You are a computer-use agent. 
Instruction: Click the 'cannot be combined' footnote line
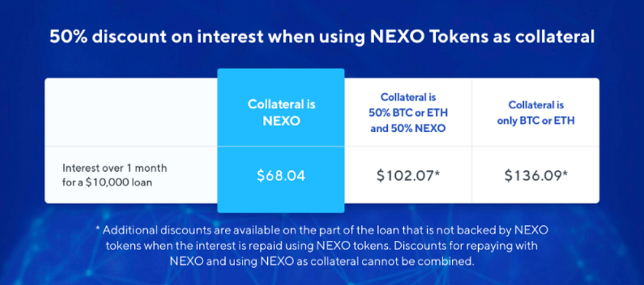[321, 261]
